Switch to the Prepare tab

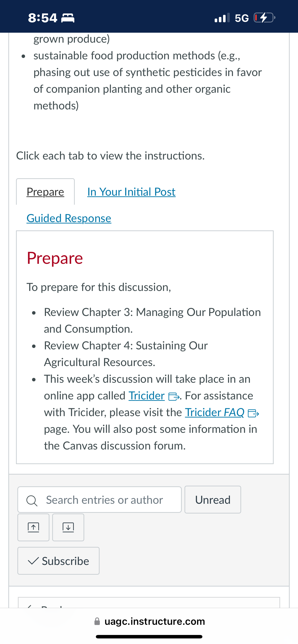(x=45, y=192)
